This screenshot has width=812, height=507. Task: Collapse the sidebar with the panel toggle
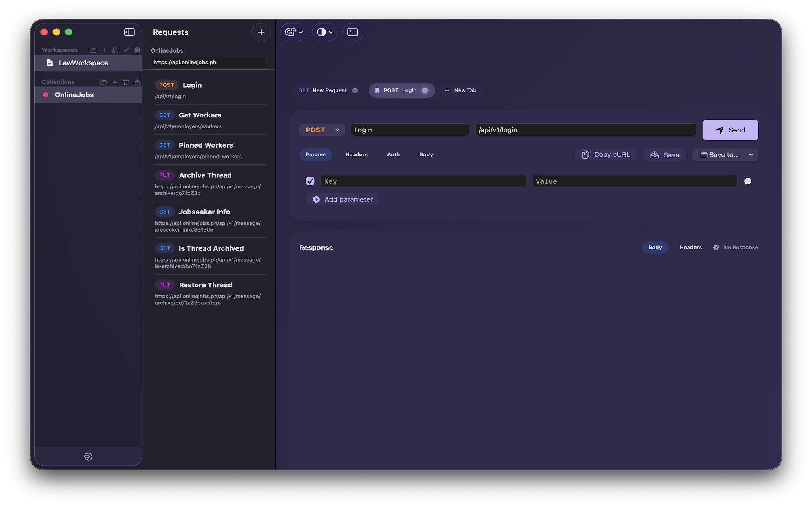tap(129, 32)
